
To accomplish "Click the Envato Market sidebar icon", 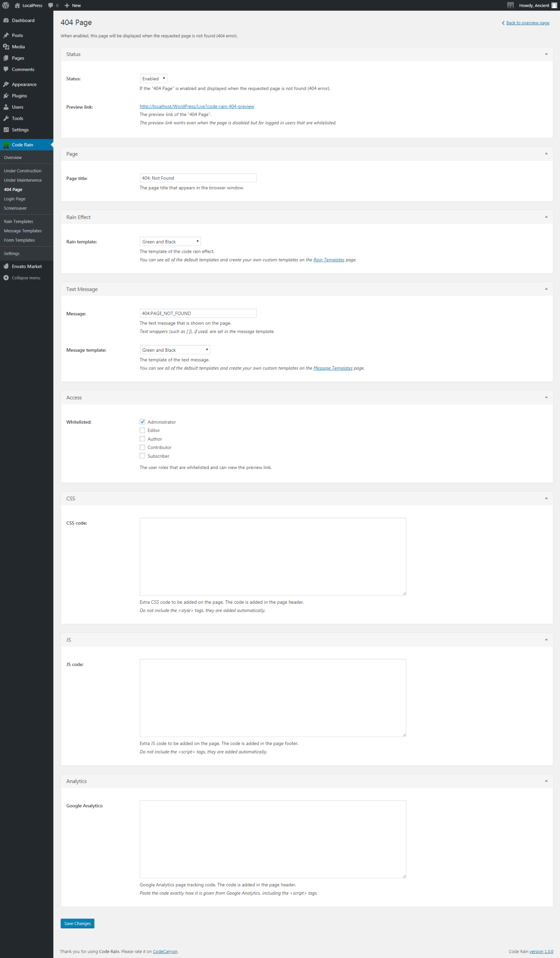I will 6,267.
